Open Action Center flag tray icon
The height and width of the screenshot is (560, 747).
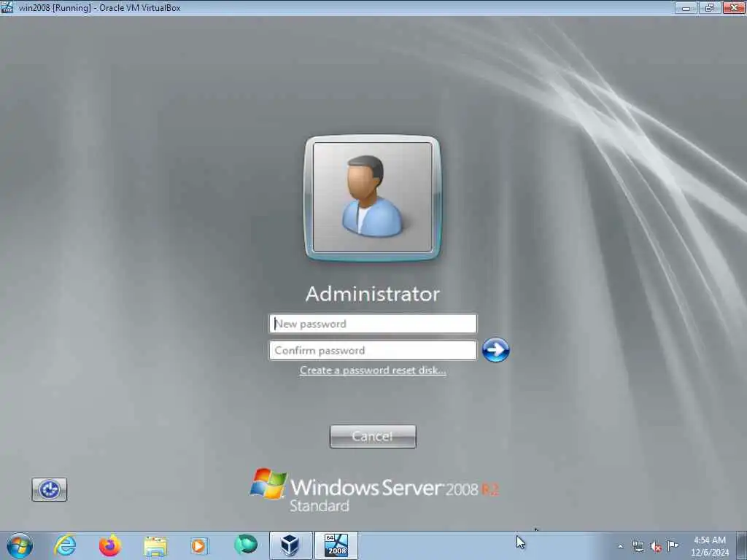(x=673, y=545)
